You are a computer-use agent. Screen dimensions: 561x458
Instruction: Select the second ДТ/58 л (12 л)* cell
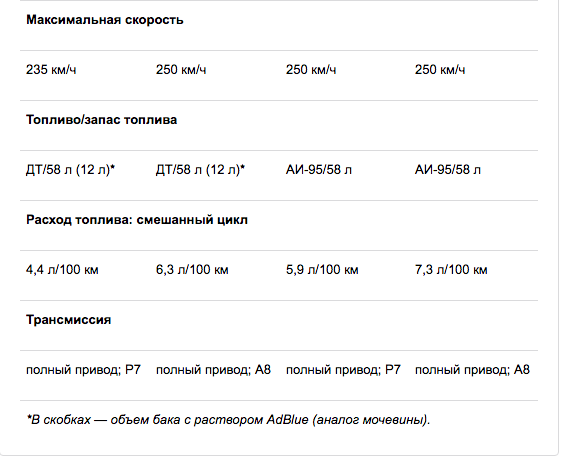tap(200, 170)
